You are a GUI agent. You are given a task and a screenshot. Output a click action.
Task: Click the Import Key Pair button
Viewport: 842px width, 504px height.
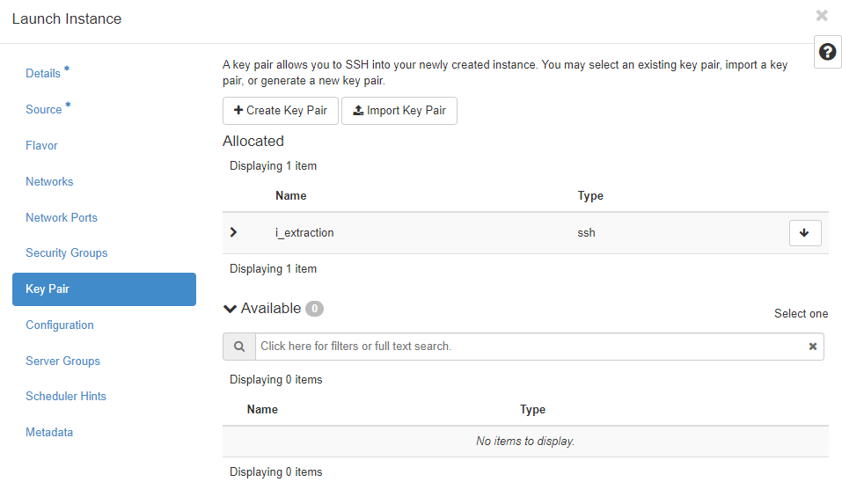(x=399, y=111)
